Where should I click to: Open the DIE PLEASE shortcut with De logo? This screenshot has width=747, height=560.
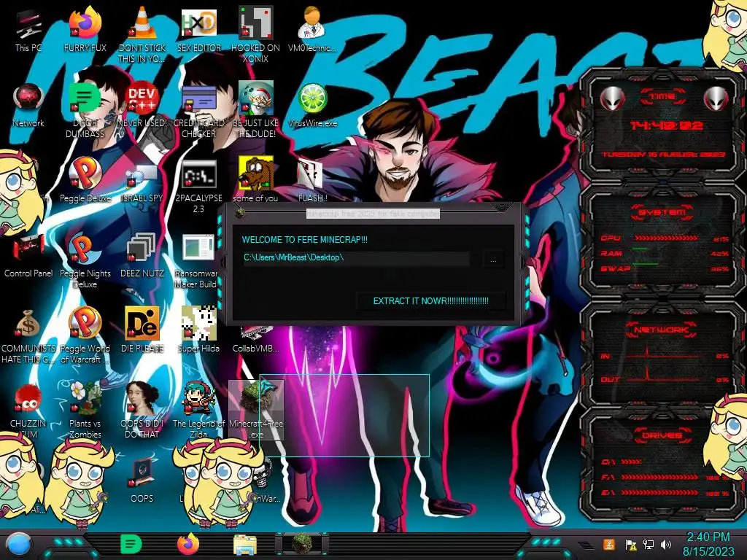pos(142,330)
